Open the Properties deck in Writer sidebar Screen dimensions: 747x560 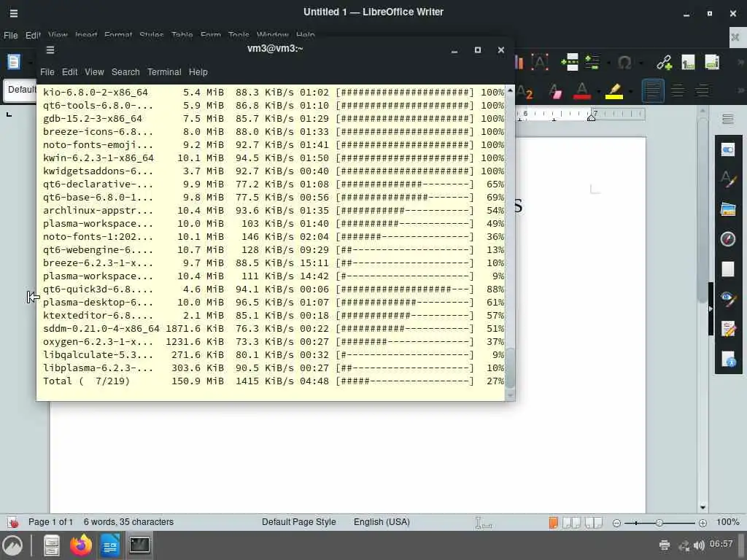728,150
